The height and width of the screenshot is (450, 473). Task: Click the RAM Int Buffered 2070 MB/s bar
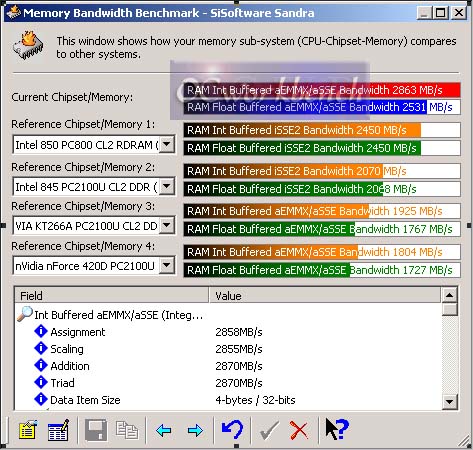pos(322,171)
